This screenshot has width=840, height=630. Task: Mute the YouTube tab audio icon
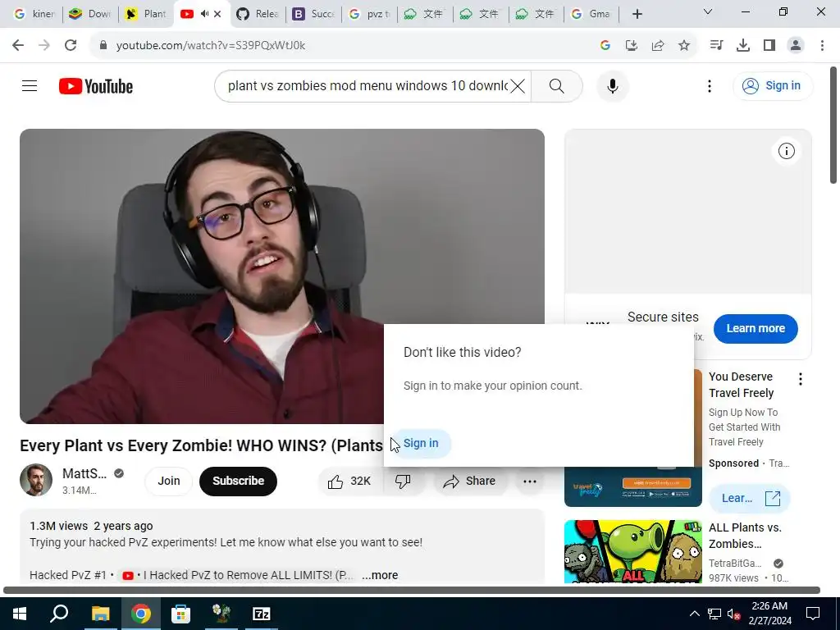click(x=204, y=14)
